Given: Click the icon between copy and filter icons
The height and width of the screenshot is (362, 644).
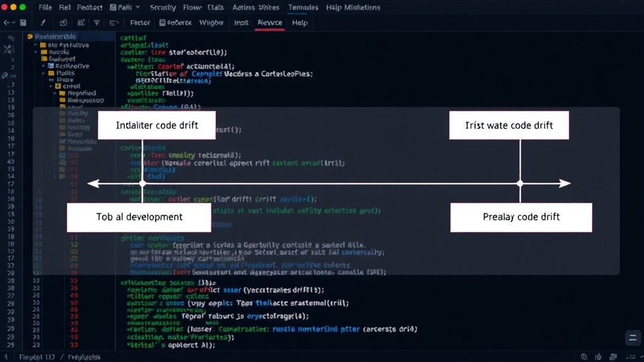Looking at the screenshot, I should pyautogui.click(x=81, y=23).
